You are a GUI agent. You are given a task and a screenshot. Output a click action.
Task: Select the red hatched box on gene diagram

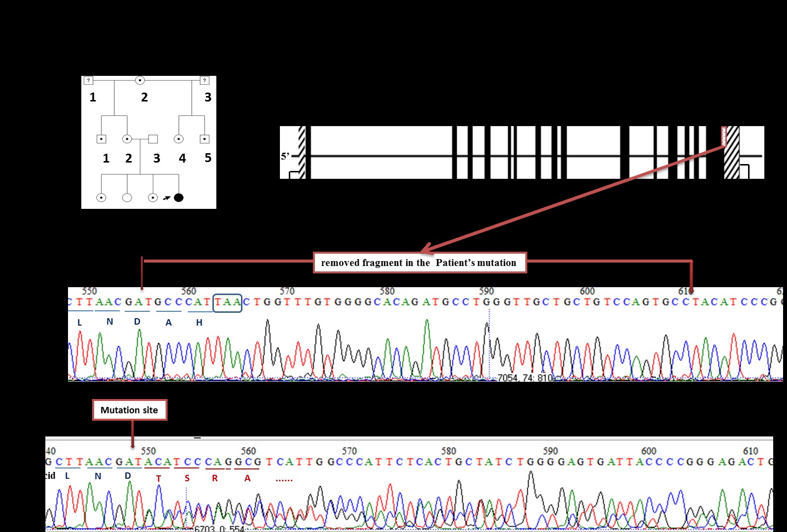(724, 136)
